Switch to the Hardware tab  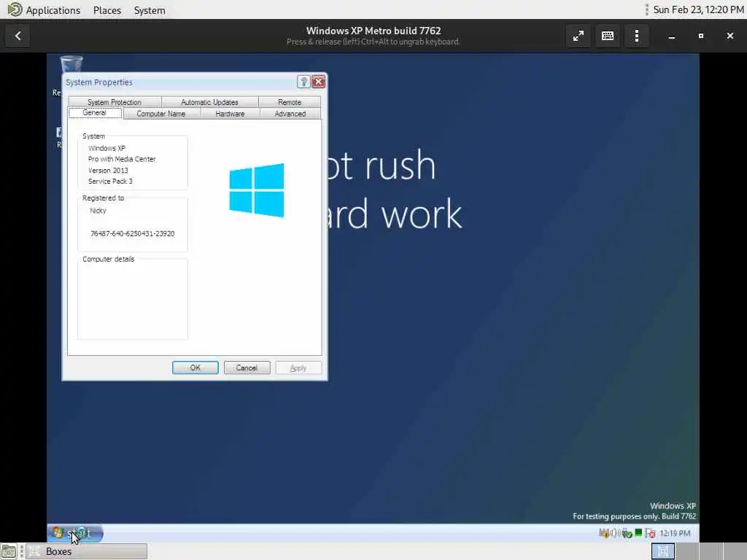[230, 114]
